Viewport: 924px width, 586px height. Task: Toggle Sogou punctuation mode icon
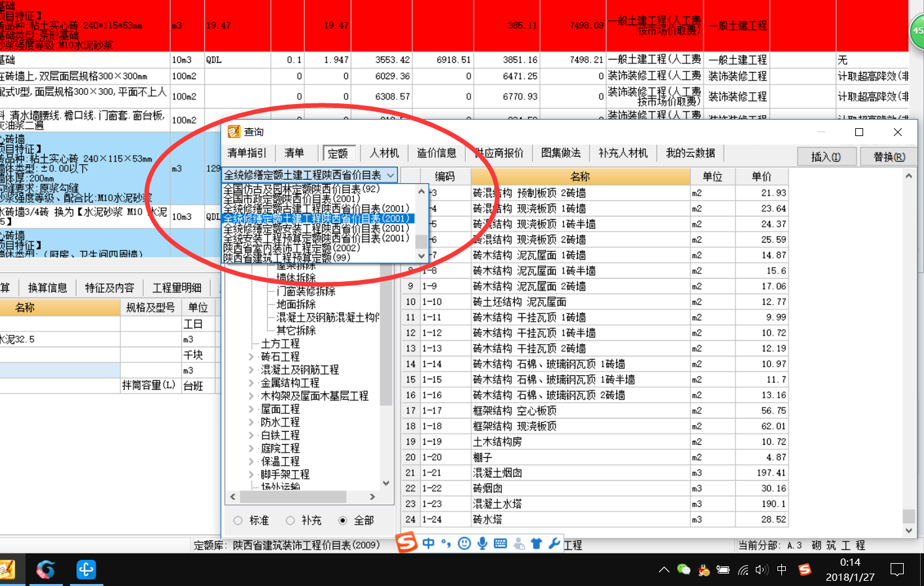tap(446, 543)
